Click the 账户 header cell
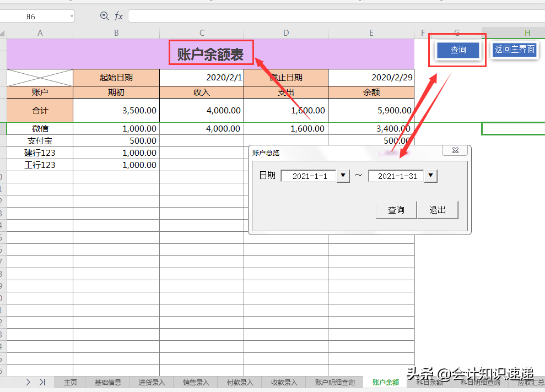 (x=40, y=92)
